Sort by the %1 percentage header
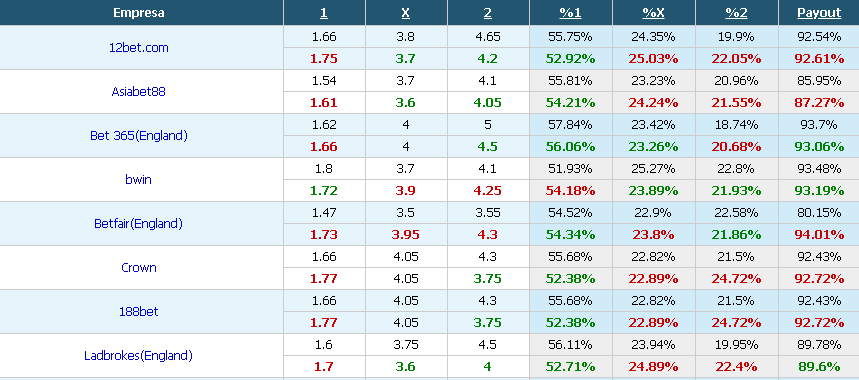 (x=570, y=13)
